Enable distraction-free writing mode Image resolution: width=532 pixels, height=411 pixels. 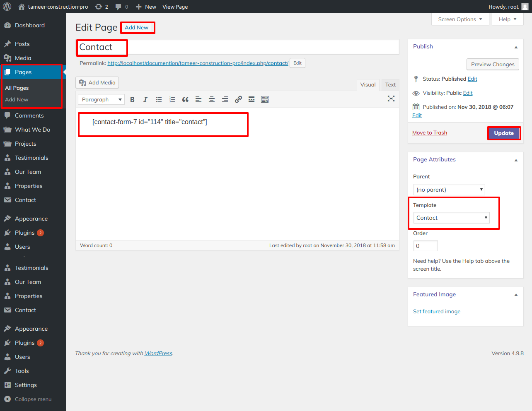click(391, 99)
